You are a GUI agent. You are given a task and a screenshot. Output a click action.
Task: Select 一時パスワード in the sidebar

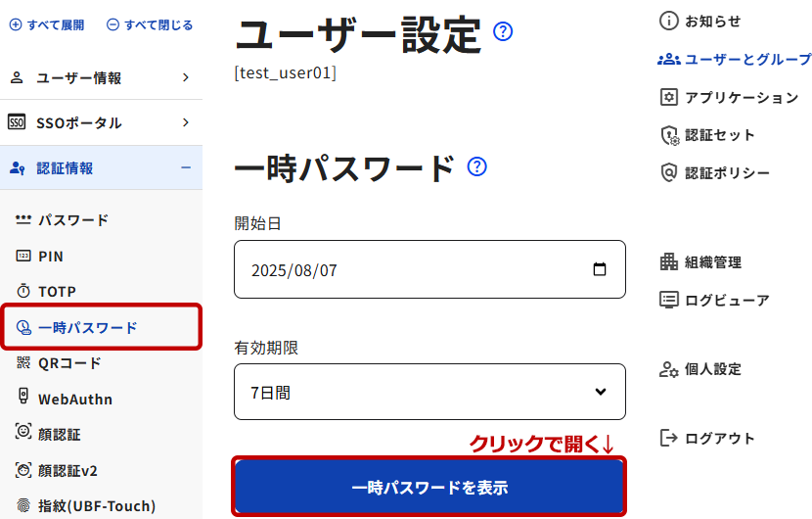point(87,327)
